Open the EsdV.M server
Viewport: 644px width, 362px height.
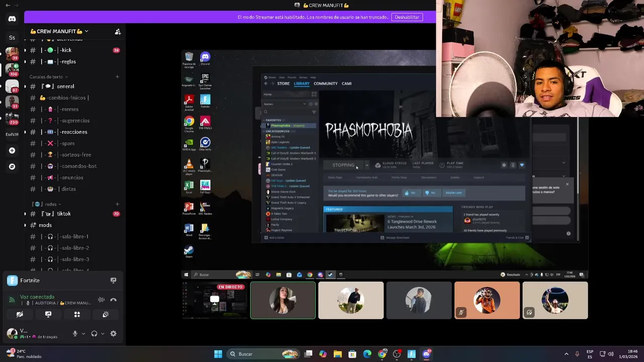click(x=12, y=134)
